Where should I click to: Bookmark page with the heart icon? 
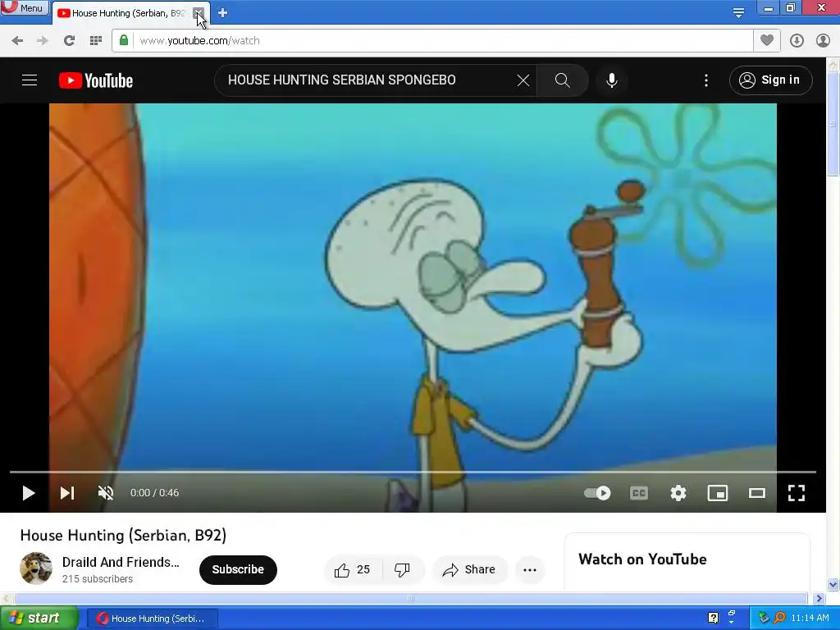(767, 40)
